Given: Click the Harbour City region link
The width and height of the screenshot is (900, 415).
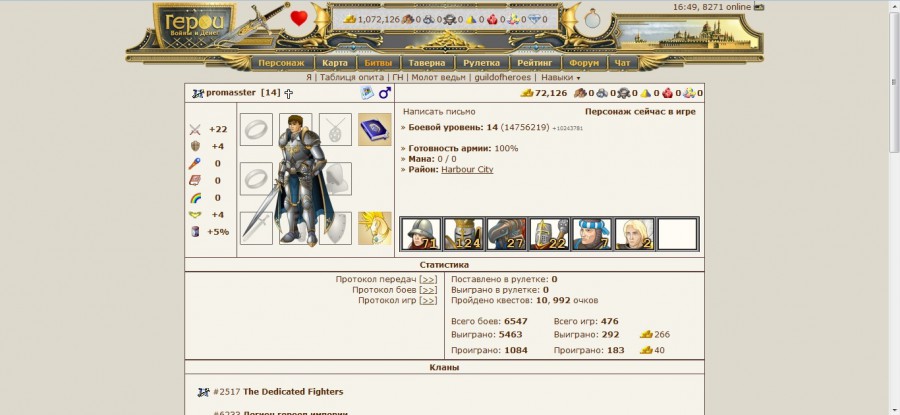Looking at the screenshot, I should tap(467, 169).
